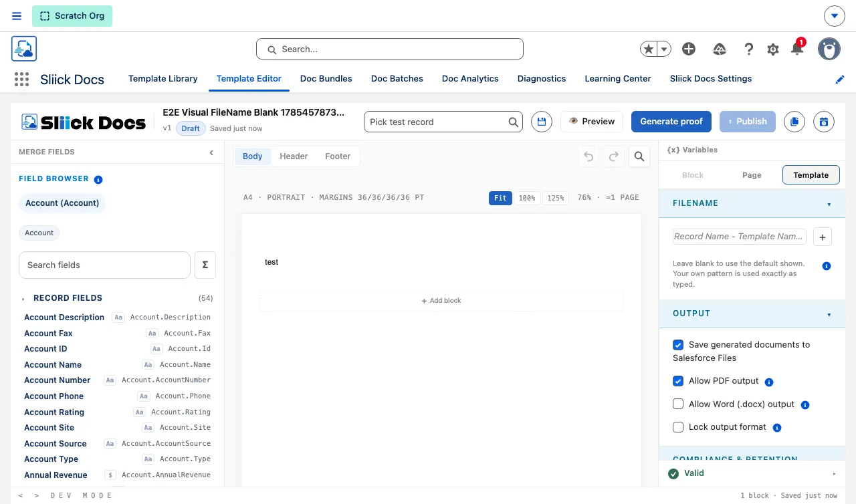
Task: Click the filename pattern input
Action: [x=740, y=237]
